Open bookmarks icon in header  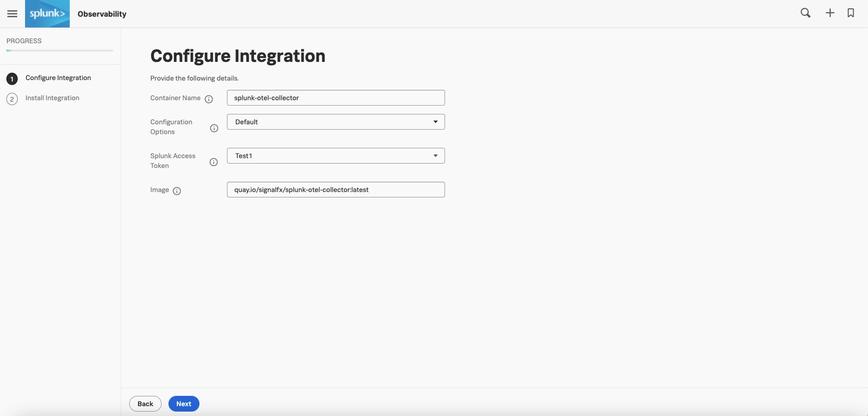851,13
